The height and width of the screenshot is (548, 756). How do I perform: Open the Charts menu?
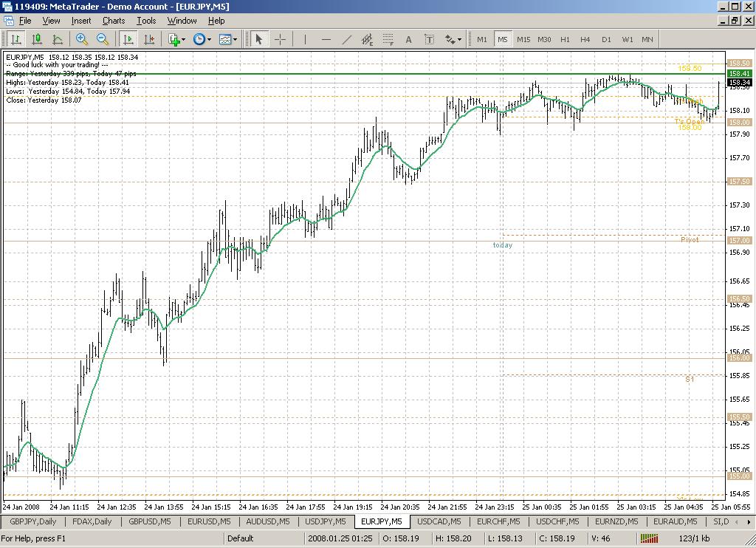114,21
